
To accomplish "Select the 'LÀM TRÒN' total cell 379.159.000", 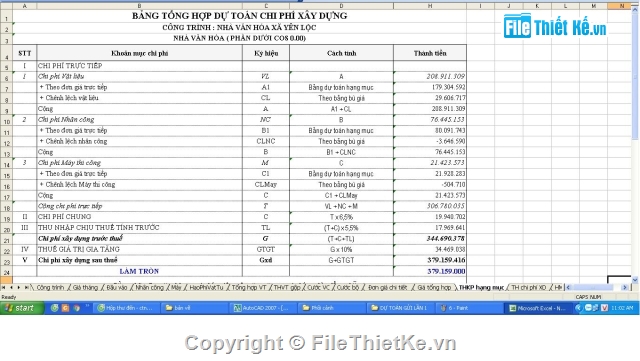I will coord(430,271).
